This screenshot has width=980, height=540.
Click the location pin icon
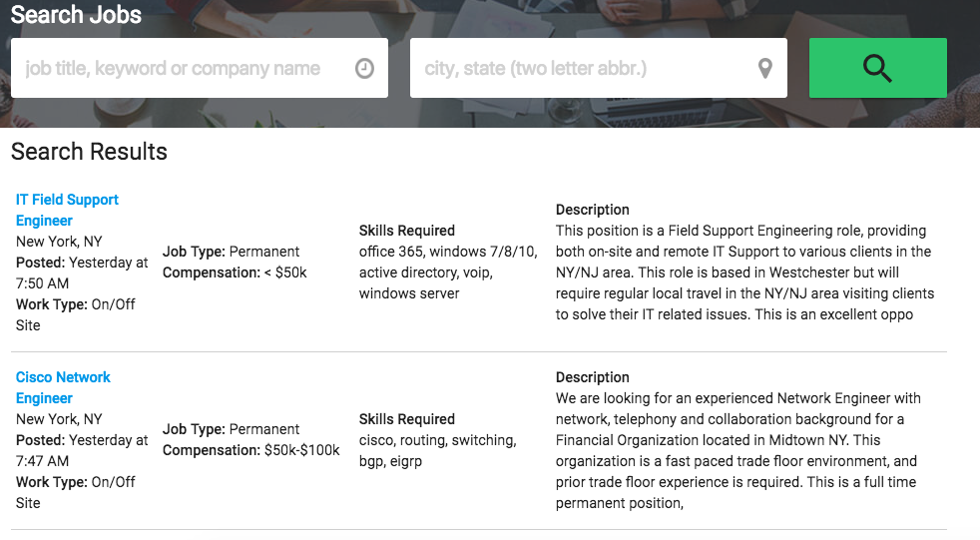[764, 69]
